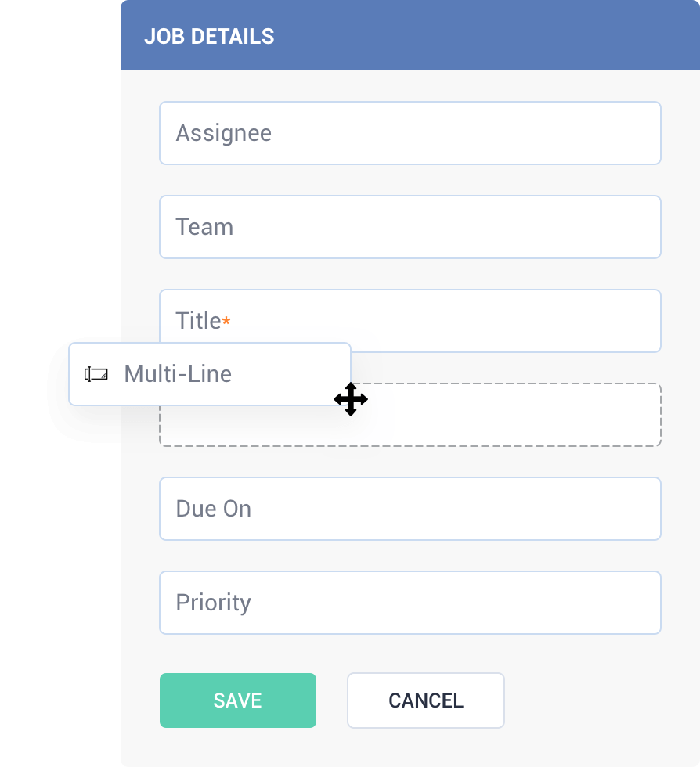
Task: Focus the Team input field
Action: coord(410,227)
